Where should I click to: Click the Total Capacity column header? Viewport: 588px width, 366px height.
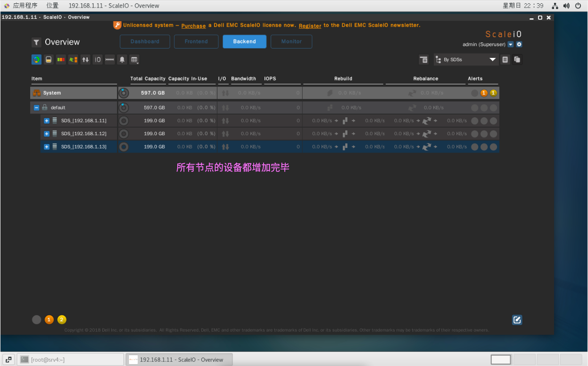(x=148, y=79)
